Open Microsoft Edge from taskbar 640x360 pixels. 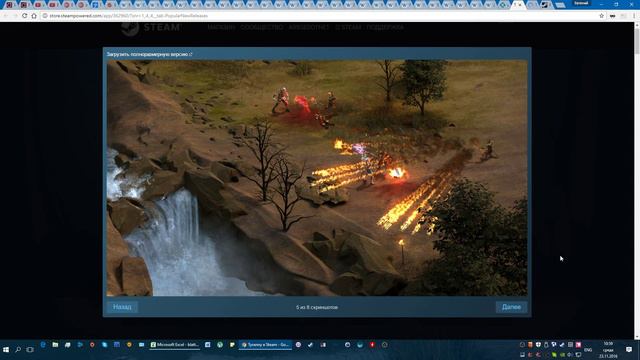pos(43,345)
